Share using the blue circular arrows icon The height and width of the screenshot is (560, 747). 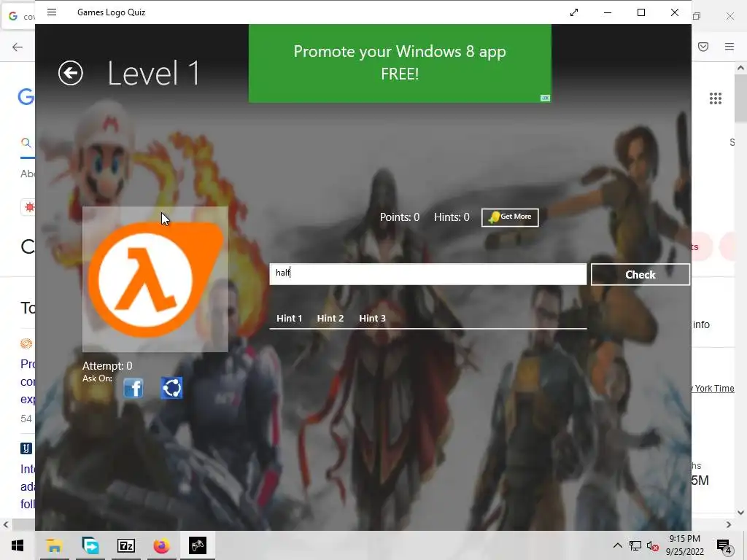(x=171, y=388)
